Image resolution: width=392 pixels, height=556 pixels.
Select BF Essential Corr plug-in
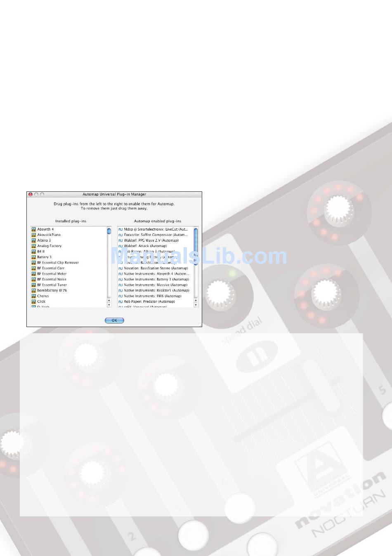(x=51, y=268)
